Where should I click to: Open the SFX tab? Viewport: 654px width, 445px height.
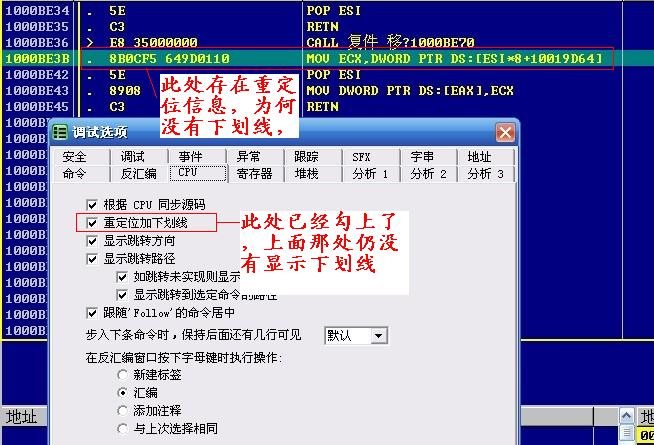[x=371, y=157]
